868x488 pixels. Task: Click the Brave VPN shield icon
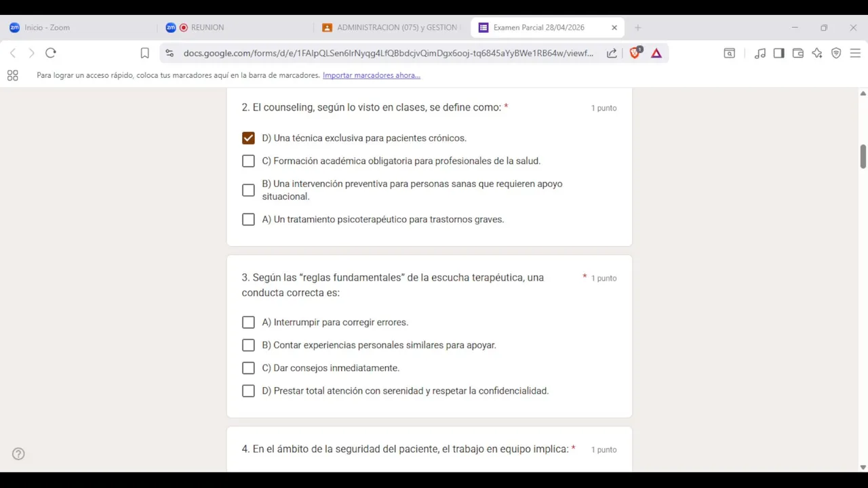pos(836,53)
